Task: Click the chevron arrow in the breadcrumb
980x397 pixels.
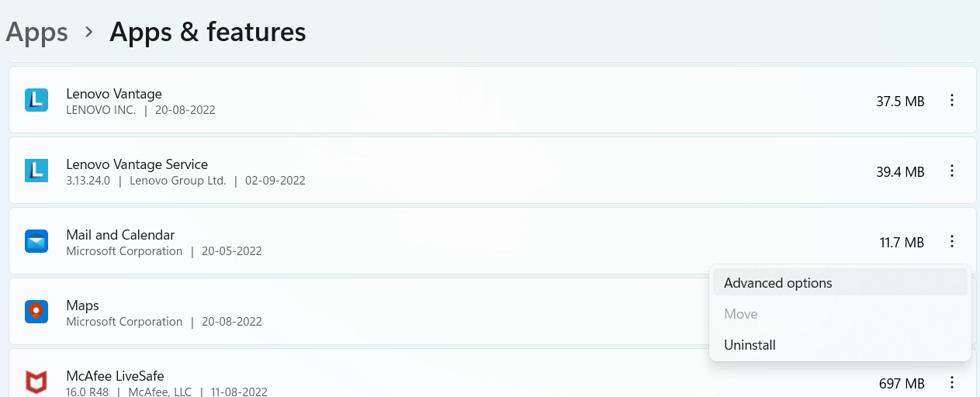Action: pos(89,33)
